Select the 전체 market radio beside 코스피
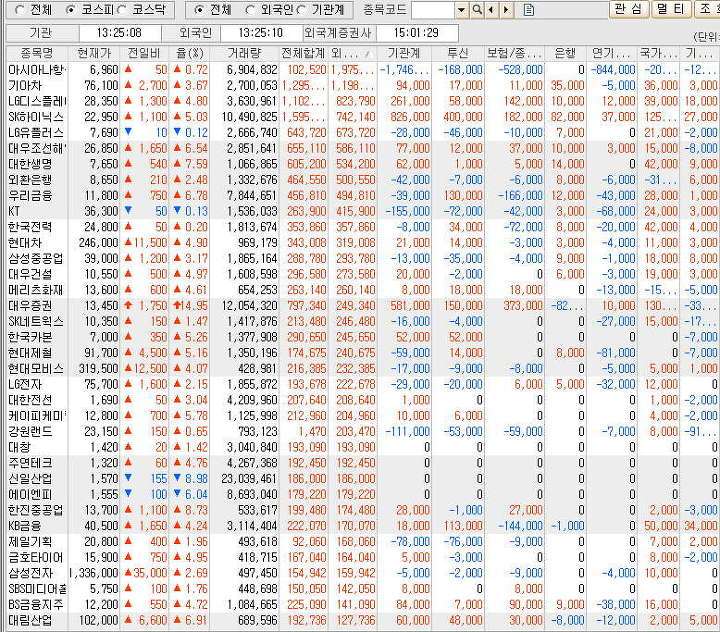The height and width of the screenshot is (632, 720). 20,10
